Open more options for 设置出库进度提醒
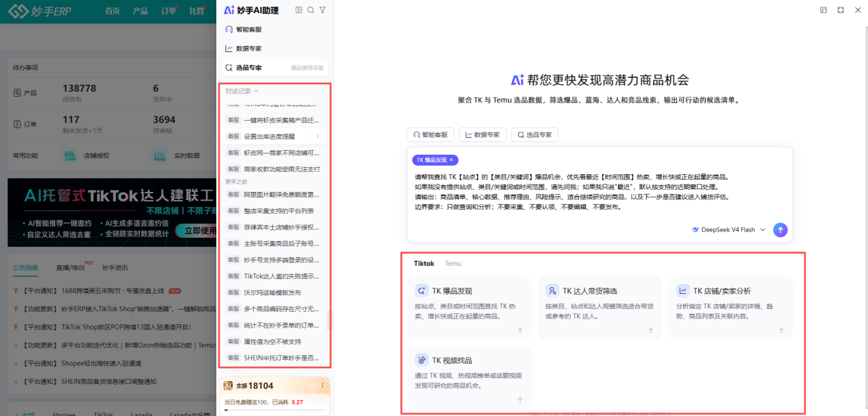Viewport: 868px width, 416px height. coord(318,136)
